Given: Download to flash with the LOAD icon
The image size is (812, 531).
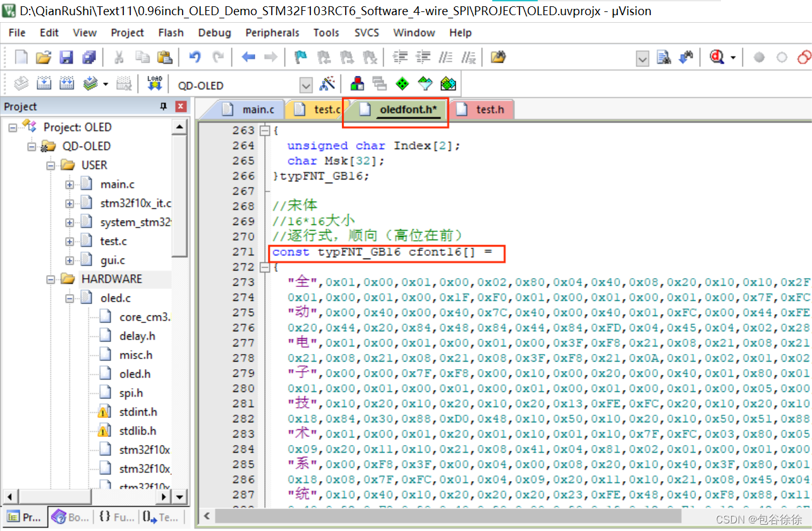Looking at the screenshot, I should pos(154,84).
